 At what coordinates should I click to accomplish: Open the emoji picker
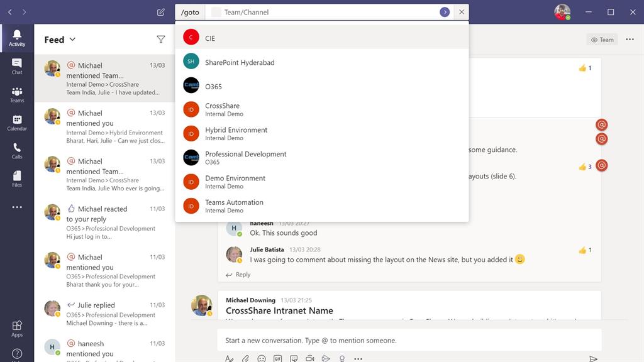click(x=261, y=359)
